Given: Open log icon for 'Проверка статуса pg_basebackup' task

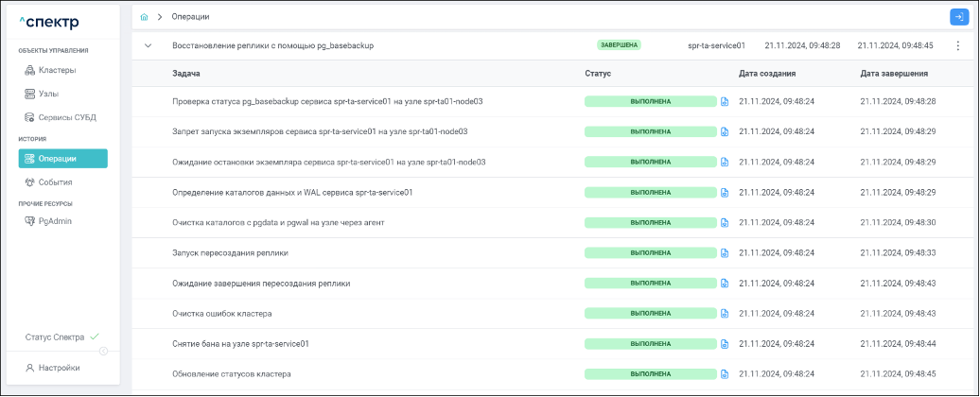Looking at the screenshot, I should point(725,102).
